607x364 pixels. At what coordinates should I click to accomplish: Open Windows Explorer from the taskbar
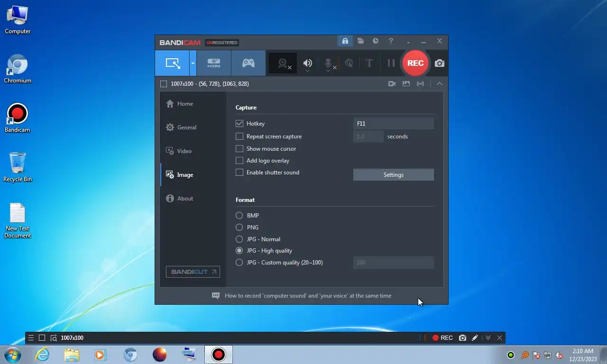[x=72, y=355]
